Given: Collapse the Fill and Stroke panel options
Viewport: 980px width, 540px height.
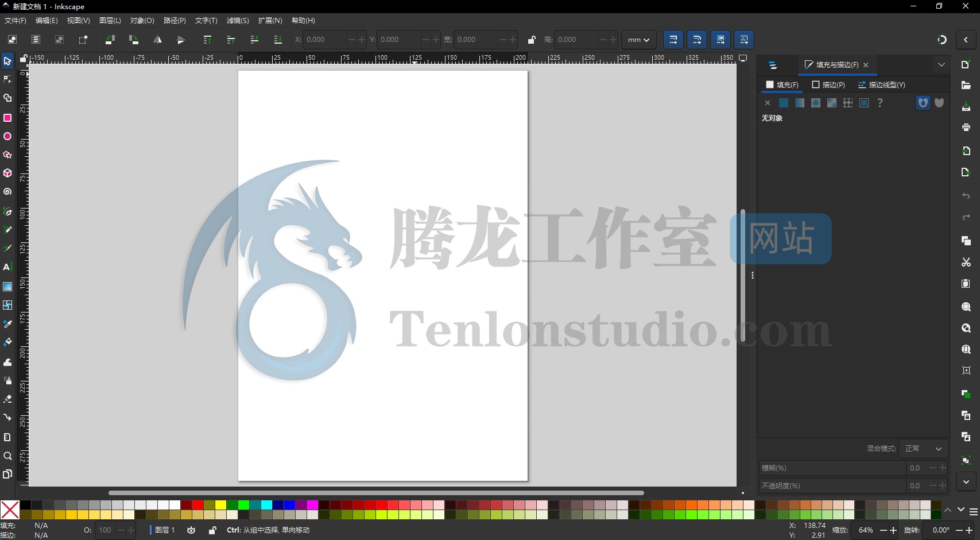Looking at the screenshot, I should 941,65.
